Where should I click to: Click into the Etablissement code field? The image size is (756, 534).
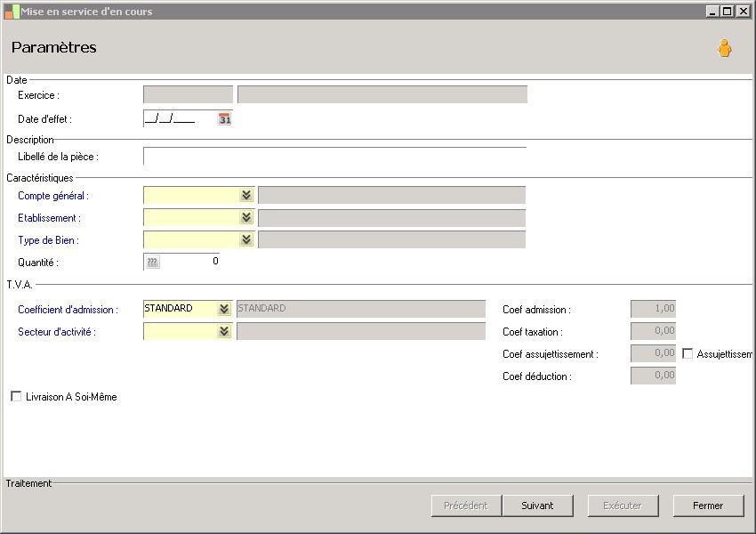(x=191, y=217)
